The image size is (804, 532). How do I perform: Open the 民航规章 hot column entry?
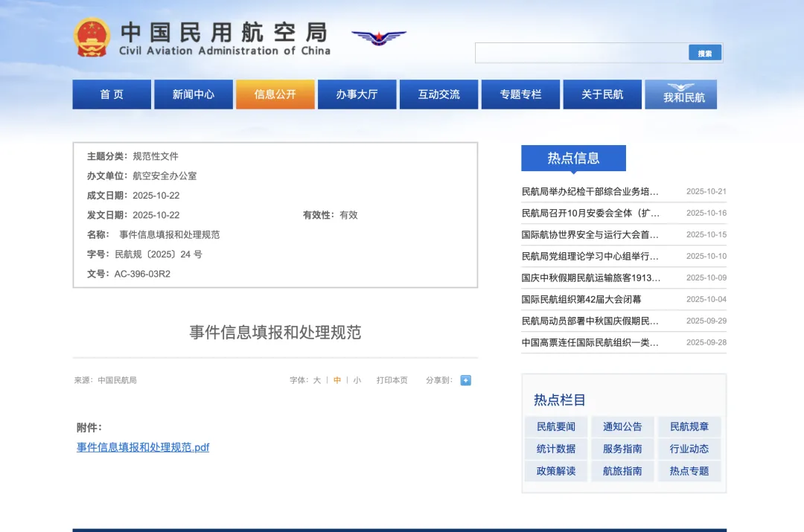click(689, 426)
